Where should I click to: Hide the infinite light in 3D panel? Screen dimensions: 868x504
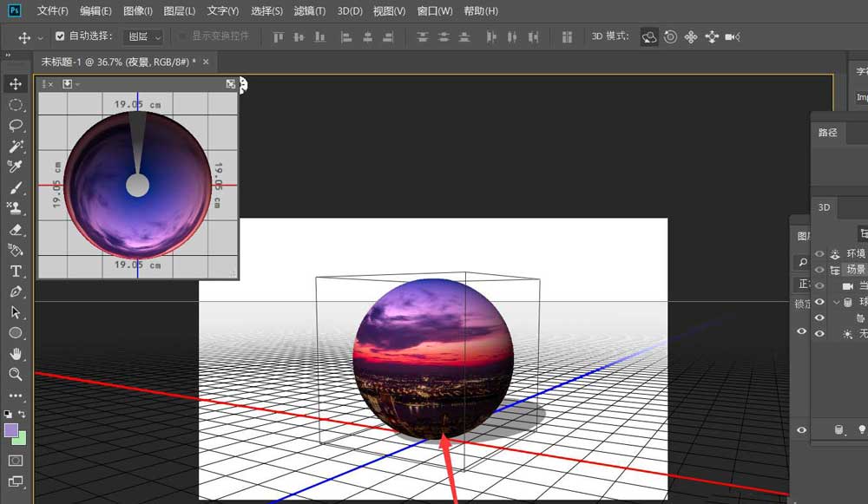820,334
